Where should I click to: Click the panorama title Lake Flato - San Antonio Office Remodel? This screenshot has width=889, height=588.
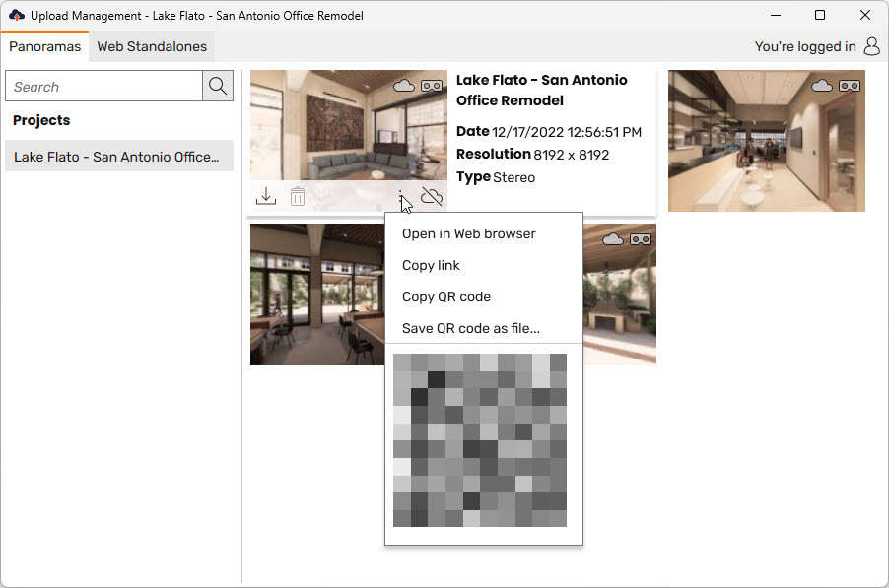click(541, 90)
